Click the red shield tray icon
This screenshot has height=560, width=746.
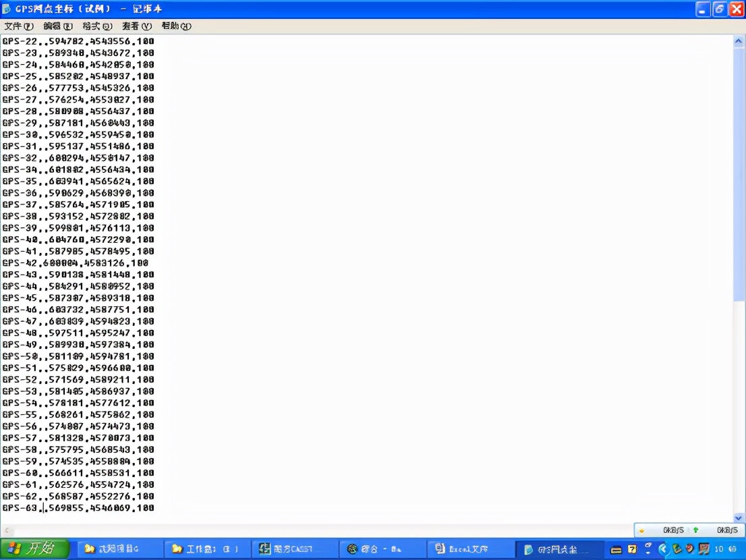click(x=689, y=549)
